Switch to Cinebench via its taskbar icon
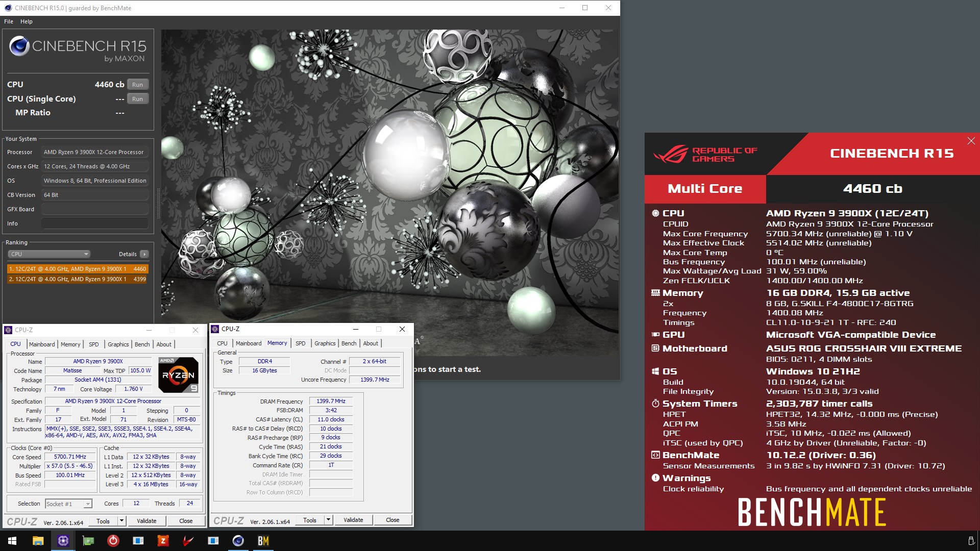The image size is (980, 551). tap(238, 541)
